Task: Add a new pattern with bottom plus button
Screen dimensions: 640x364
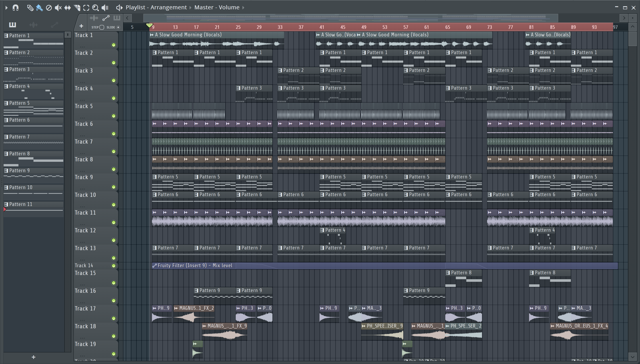Action: tap(34, 357)
